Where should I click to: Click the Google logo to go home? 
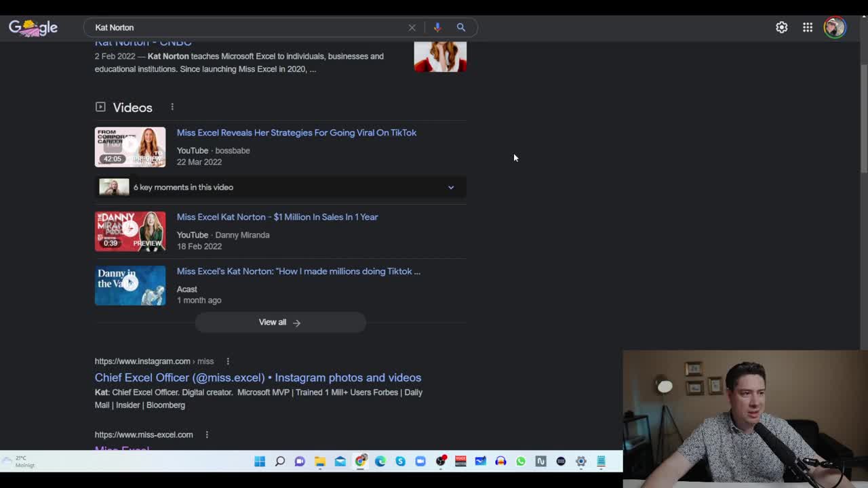(33, 27)
